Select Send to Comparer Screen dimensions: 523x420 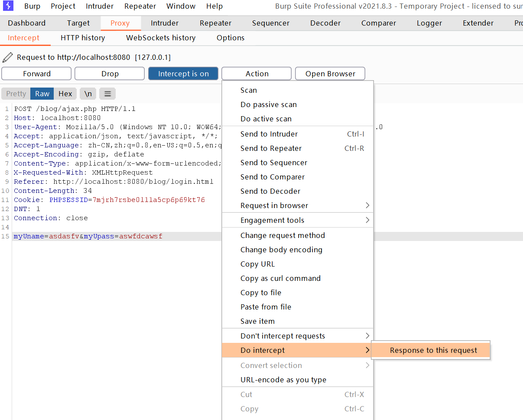pyautogui.click(x=298, y=177)
